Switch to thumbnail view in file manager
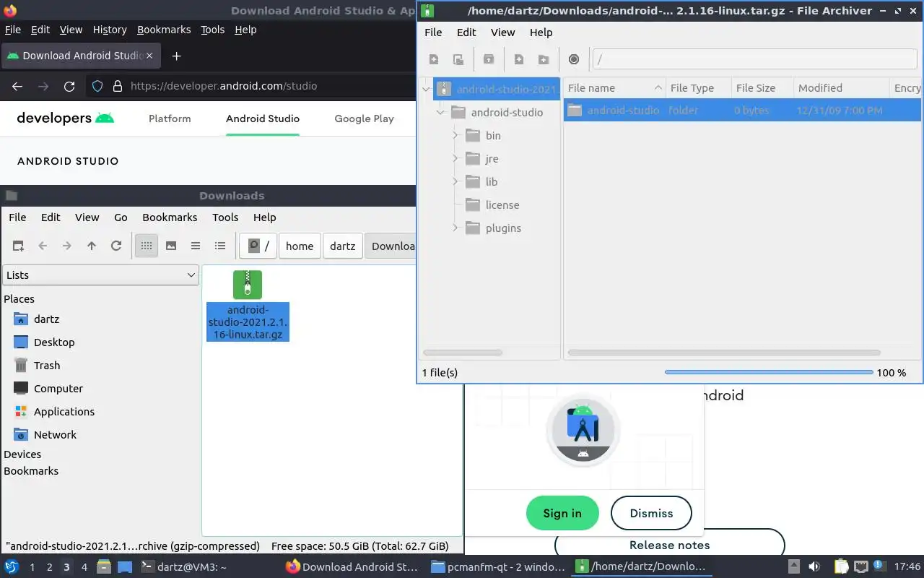The height and width of the screenshot is (578, 924). [x=171, y=246]
